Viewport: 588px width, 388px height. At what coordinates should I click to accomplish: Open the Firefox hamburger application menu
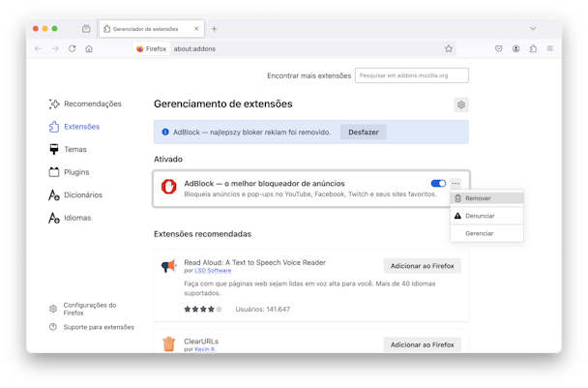[549, 48]
